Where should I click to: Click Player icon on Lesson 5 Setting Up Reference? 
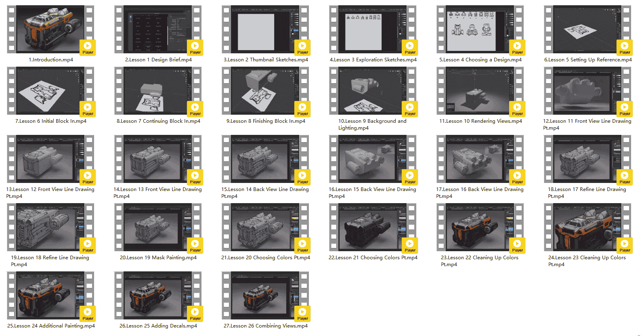click(x=625, y=47)
